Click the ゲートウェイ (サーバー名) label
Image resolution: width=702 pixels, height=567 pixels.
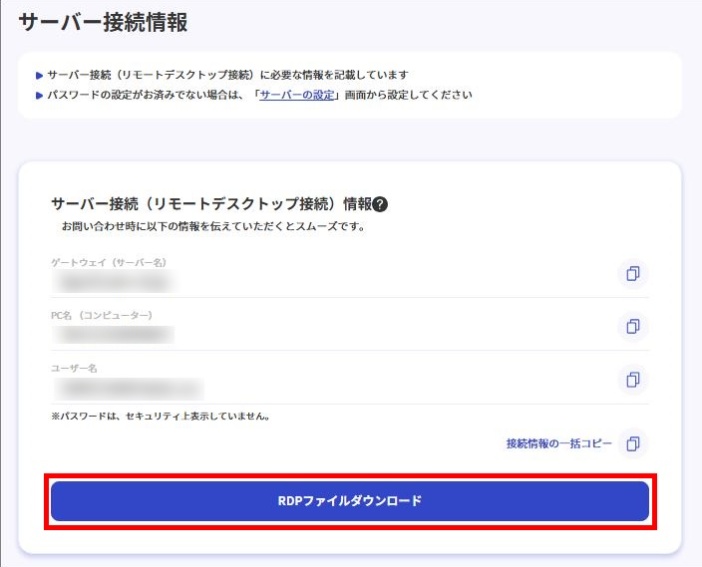pos(109,262)
